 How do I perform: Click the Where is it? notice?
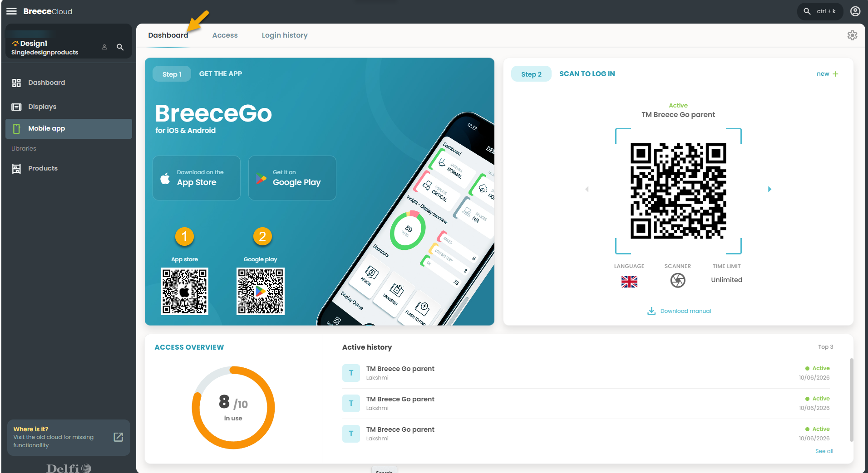pos(69,437)
